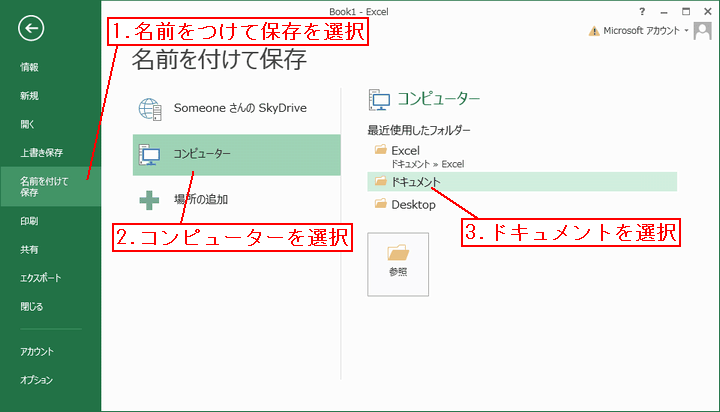Screen dimensions: 720x412
Task: Minimize the Excel window
Action: tap(664, 12)
